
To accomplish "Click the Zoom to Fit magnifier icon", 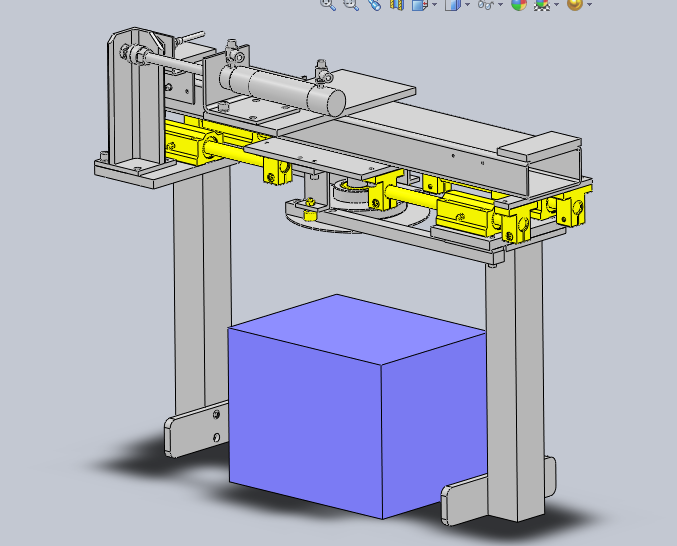I will pos(328,4).
